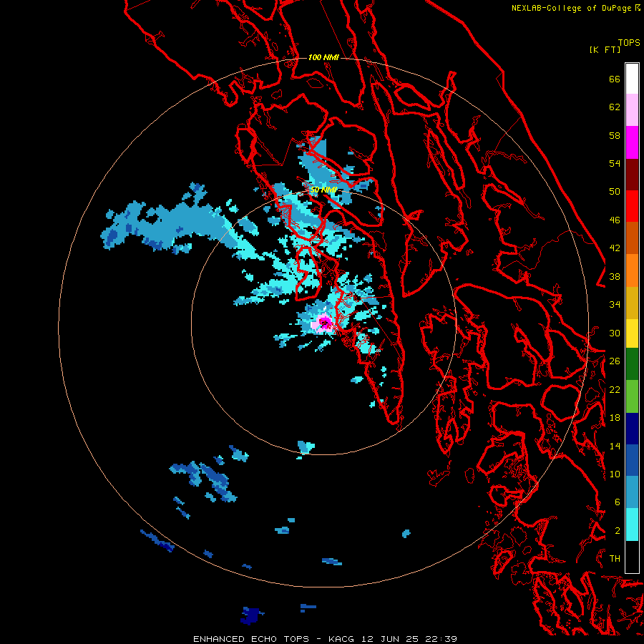The image size is (644, 644).
Task: Click the '50 NMI' range ring label
Action: 323,190
